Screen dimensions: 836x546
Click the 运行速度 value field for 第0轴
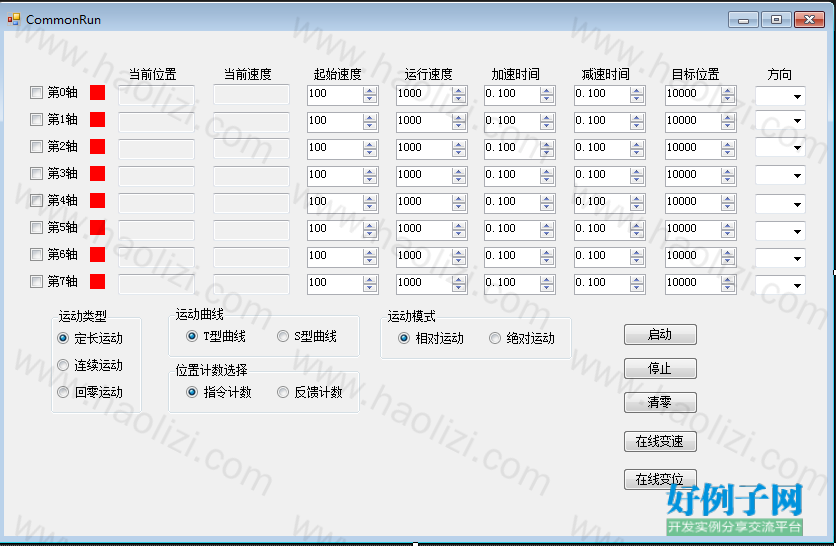pyautogui.click(x=424, y=94)
